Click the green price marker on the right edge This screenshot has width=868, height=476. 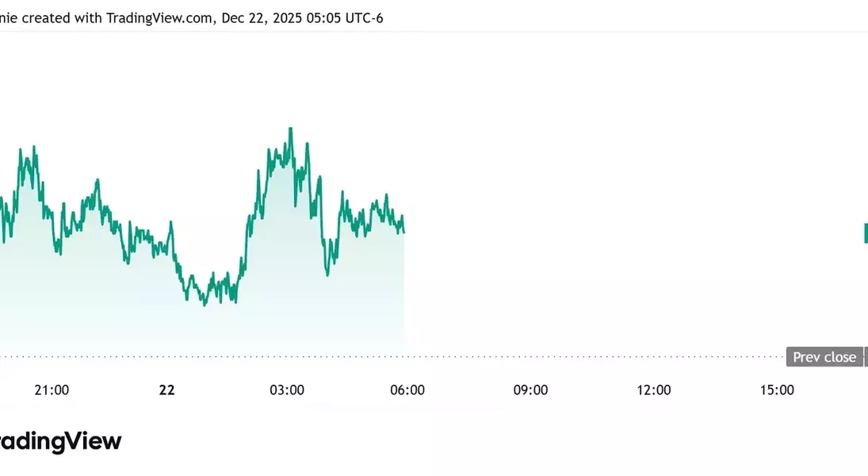(x=865, y=233)
